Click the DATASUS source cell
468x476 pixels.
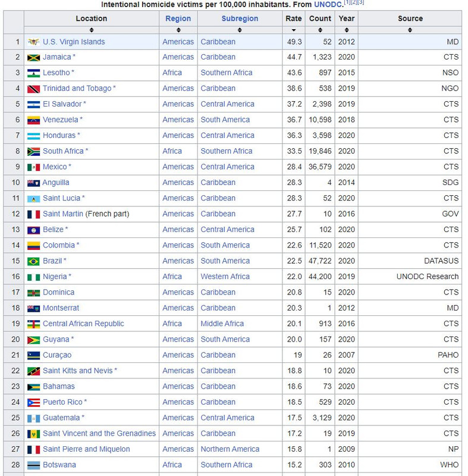tap(410, 261)
